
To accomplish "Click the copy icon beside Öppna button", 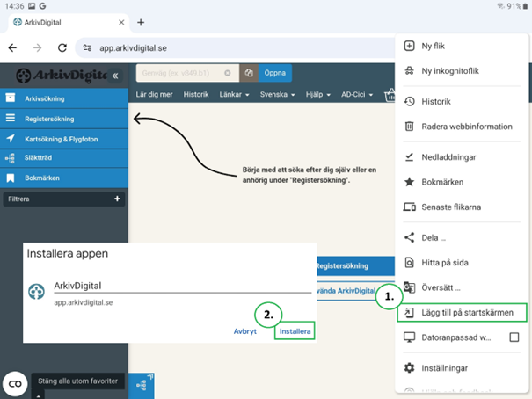I will (x=250, y=74).
